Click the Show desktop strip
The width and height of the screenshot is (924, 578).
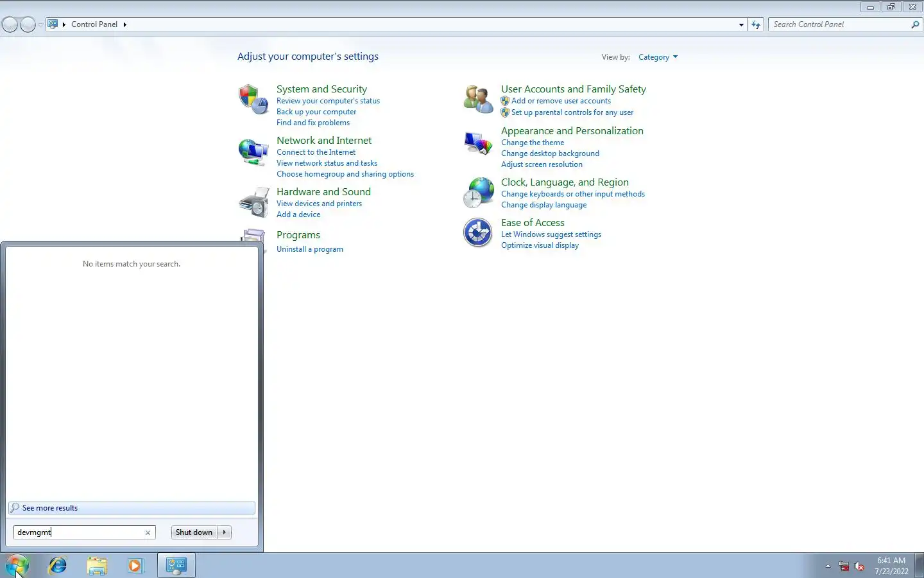click(x=919, y=566)
